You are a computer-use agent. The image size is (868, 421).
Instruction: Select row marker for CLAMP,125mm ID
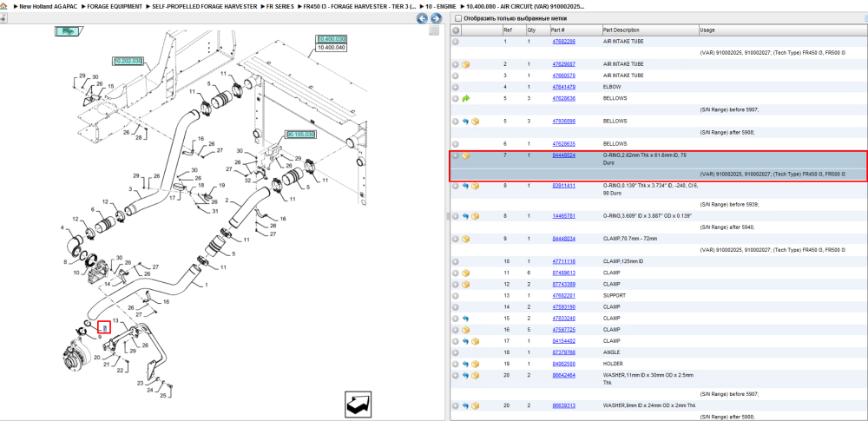tap(456, 261)
